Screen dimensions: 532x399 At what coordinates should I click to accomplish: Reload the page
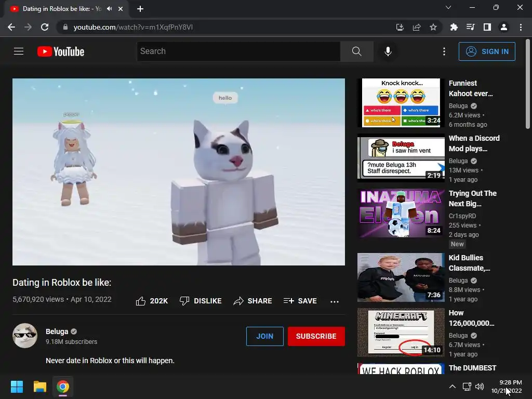45,27
